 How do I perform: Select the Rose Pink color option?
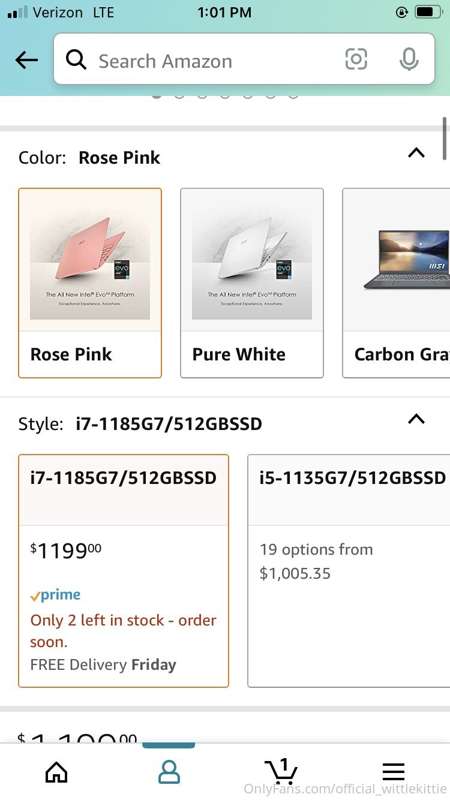[90, 283]
